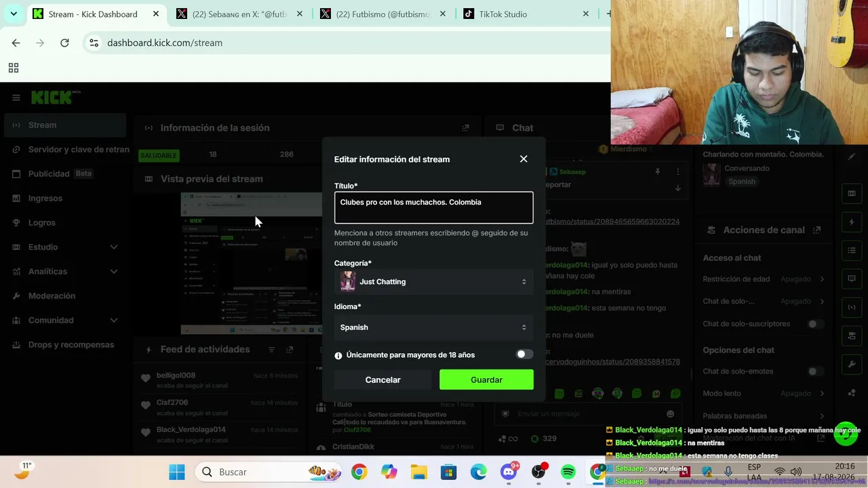Screen dimensions: 868x488
Task: Go back in browser history
Action: pos(16,43)
